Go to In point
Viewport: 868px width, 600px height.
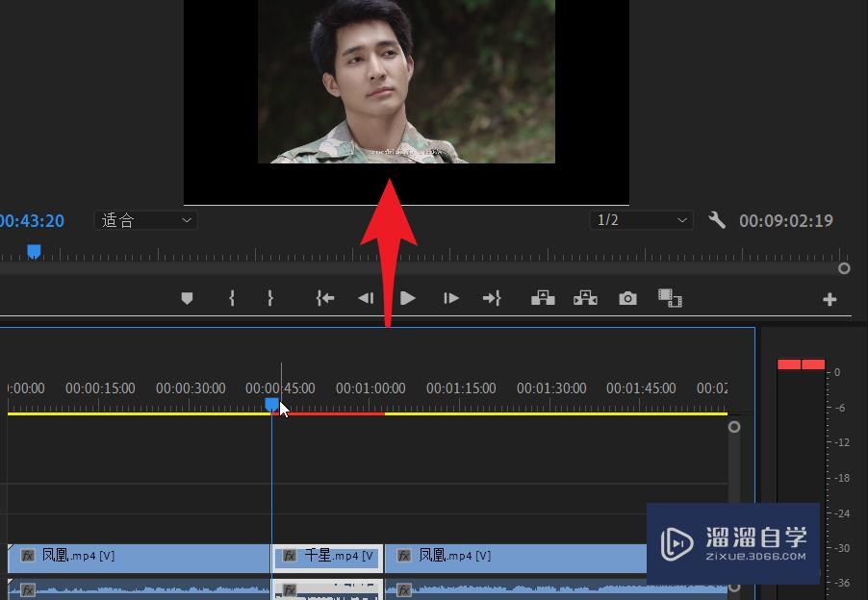pos(325,299)
